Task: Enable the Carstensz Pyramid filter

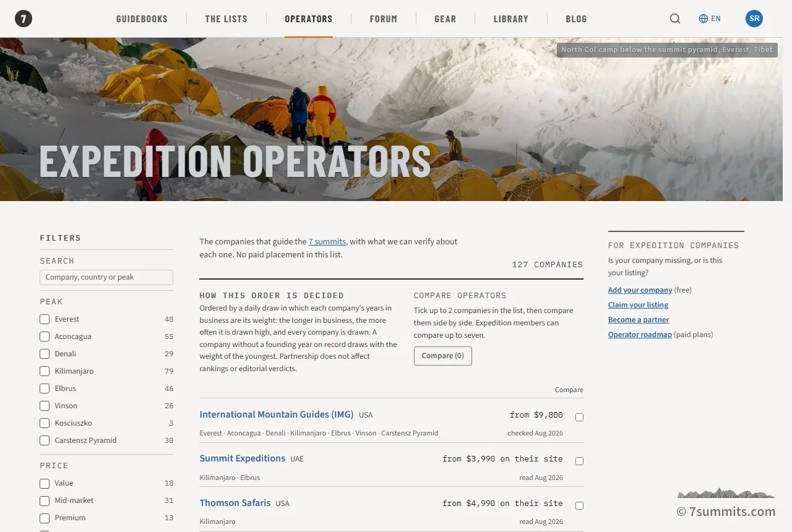Action: click(45, 440)
